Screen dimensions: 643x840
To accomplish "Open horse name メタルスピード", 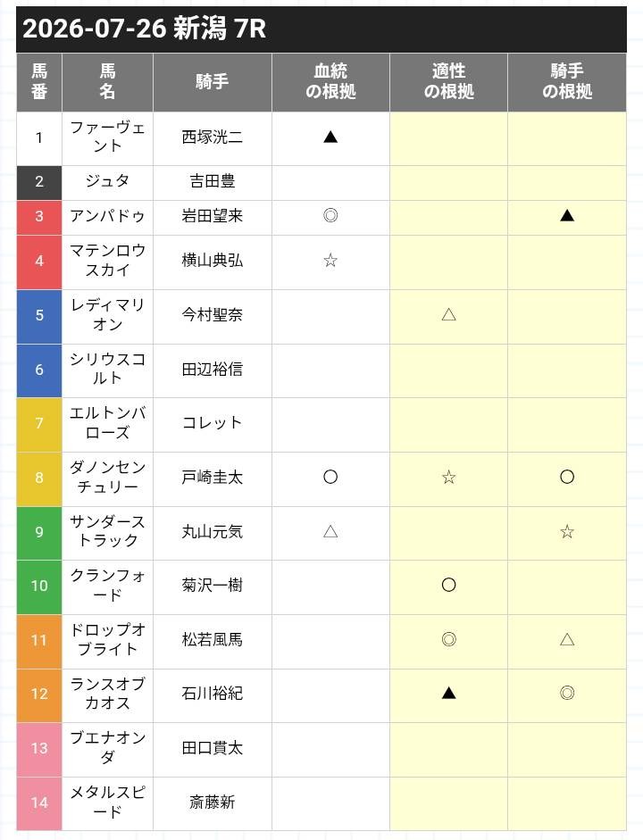I will point(107,802).
